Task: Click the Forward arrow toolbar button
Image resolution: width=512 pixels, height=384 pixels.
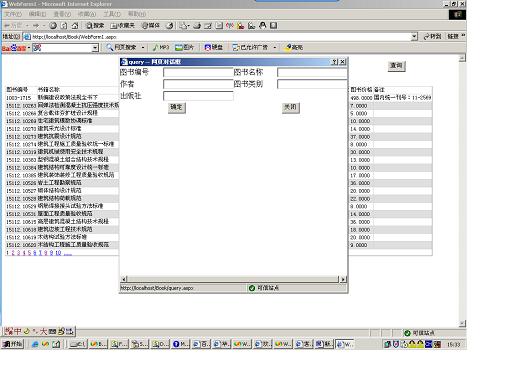Action: click(36, 26)
